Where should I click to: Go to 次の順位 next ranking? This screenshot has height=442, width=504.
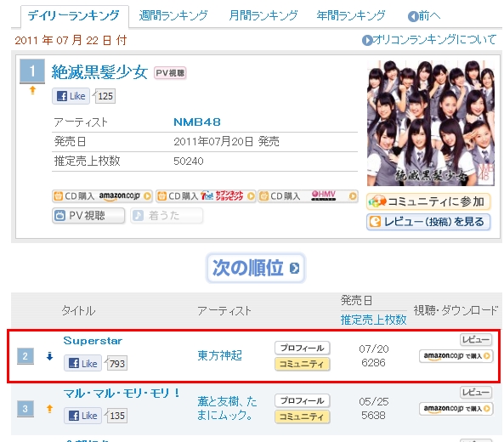(x=256, y=268)
